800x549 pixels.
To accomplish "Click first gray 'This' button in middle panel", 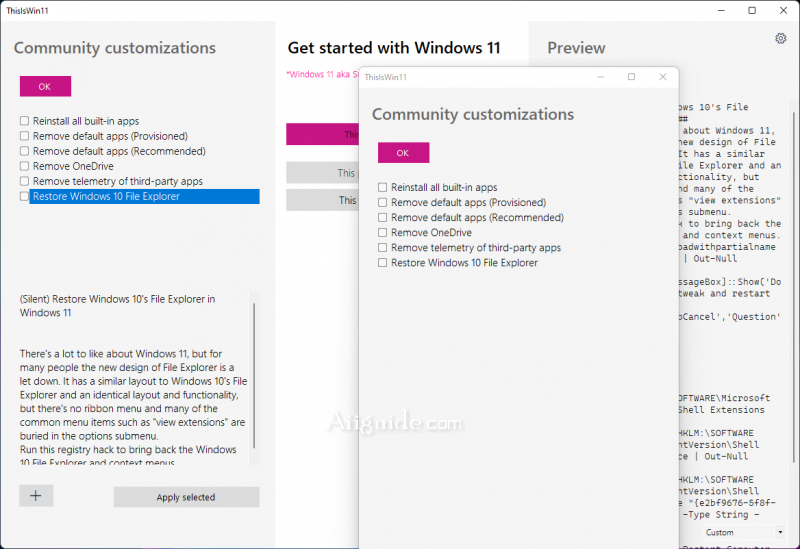I will point(322,173).
